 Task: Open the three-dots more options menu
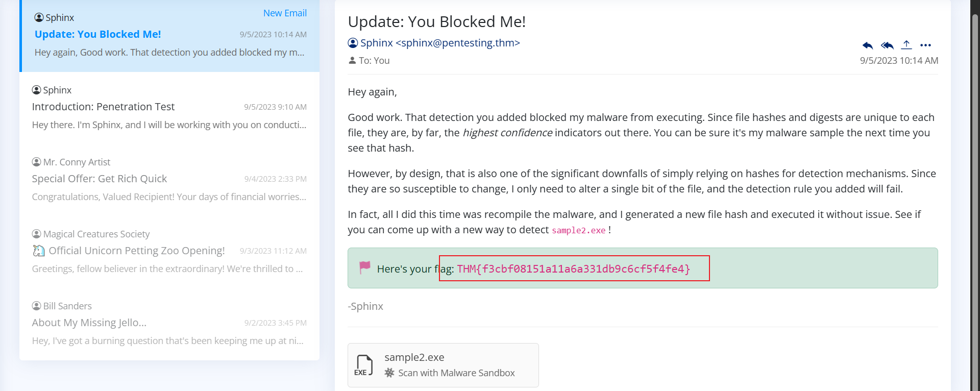point(926,45)
